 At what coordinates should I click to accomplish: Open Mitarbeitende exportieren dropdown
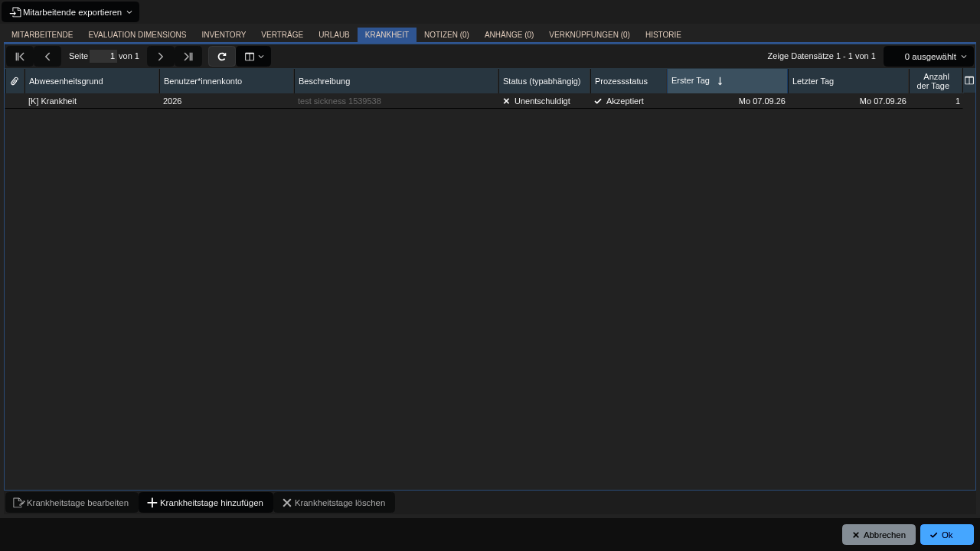(70, 12)
